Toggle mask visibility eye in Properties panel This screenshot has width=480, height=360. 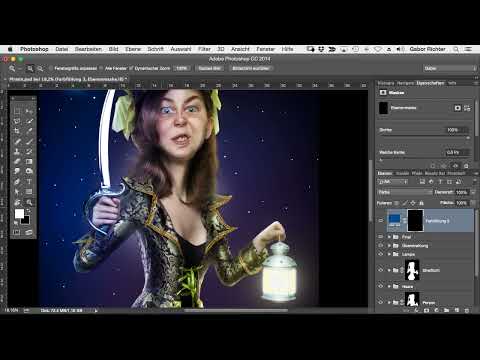[x=455, y=166]
